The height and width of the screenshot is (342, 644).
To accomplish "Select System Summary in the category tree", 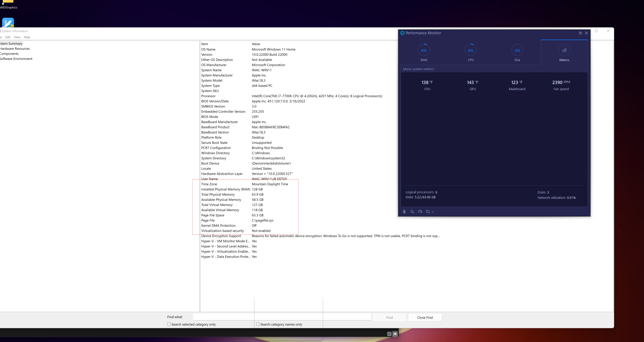I will coord(11,44).
